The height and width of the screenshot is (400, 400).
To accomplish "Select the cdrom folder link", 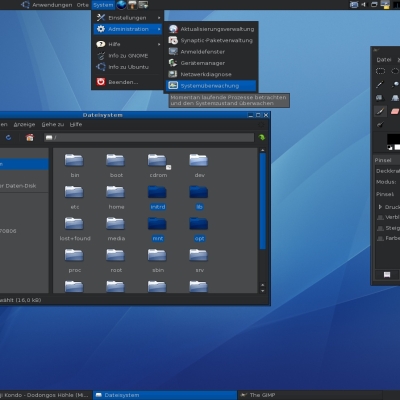I will 158,165.
